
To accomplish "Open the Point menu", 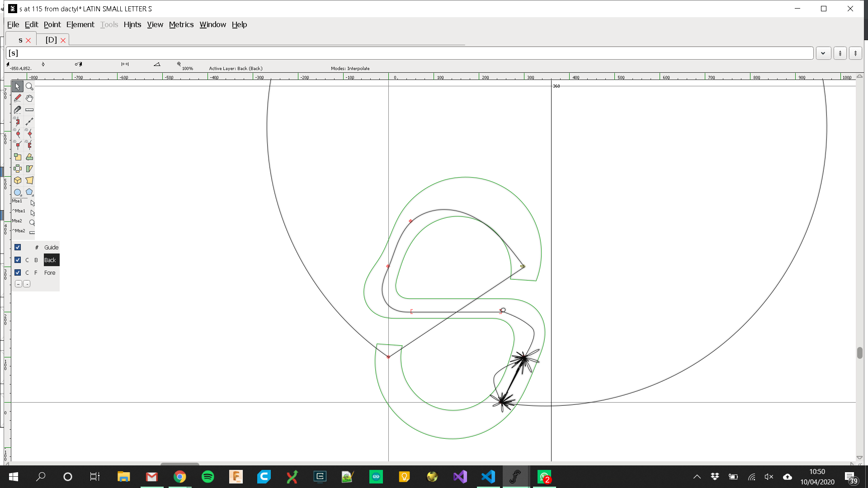I will (52, 24).
